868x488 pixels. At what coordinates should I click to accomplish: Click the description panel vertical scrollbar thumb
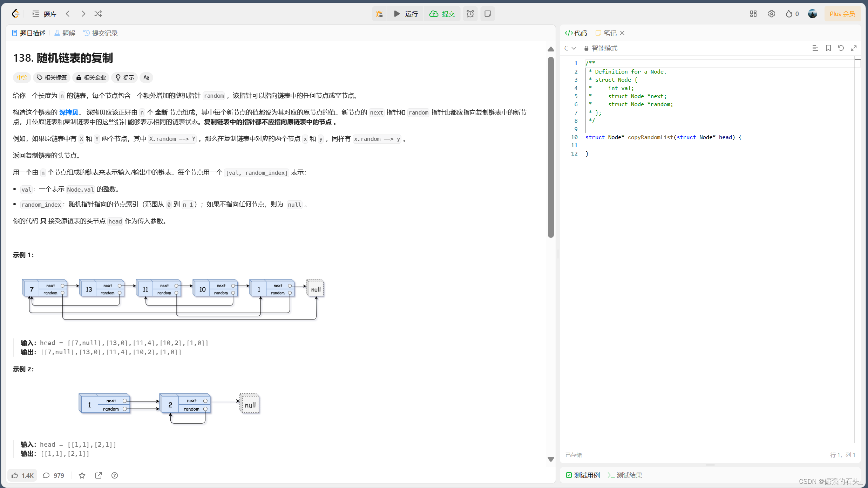point(551,147)
